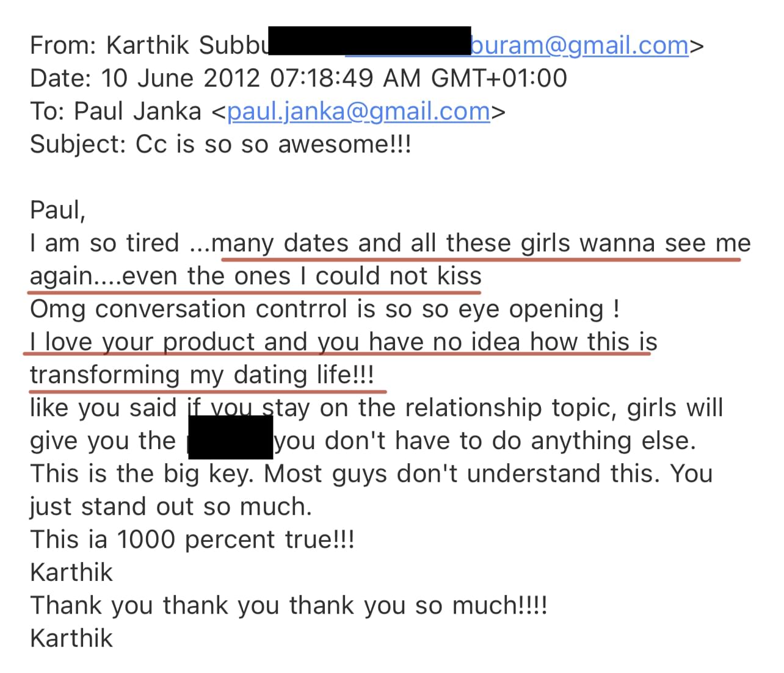Click the paul.janka@gmail.com email link
Image resolution: width=784 pixels, height=673 pixels.
click(x=358, y=112)
